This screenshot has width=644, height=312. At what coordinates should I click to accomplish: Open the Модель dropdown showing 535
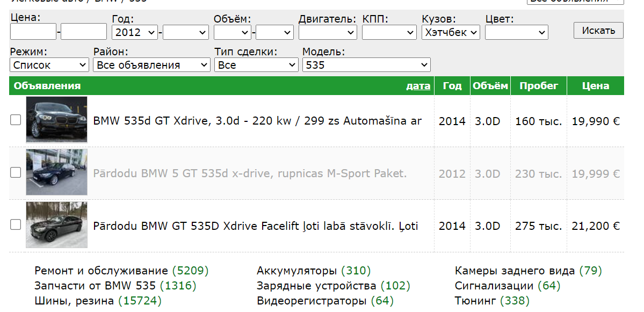pyautogui.click(x=366, y=65)
